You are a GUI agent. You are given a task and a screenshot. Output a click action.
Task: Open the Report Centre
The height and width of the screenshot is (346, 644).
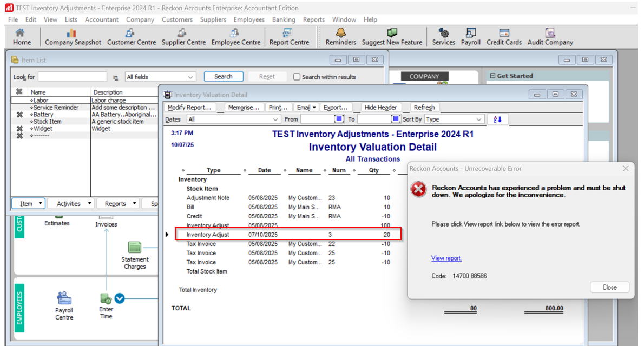289,37
